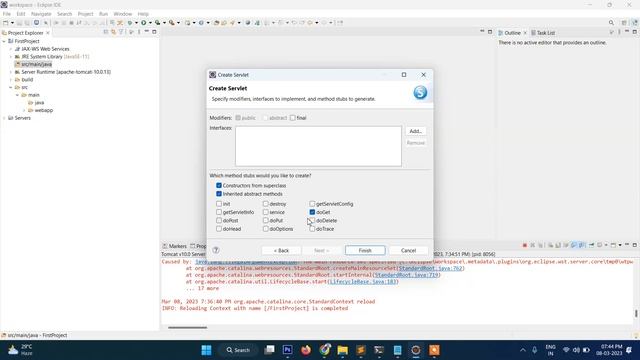Viewport: 640px width, 360px height.
Task: Open LifecycleBase.java:183 stack trace link
Action: click(x=363, y=282)
